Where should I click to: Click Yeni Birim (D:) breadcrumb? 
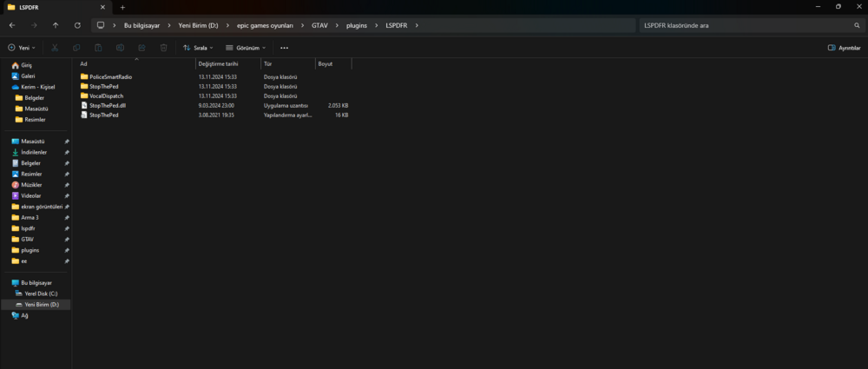click(198, 25)
